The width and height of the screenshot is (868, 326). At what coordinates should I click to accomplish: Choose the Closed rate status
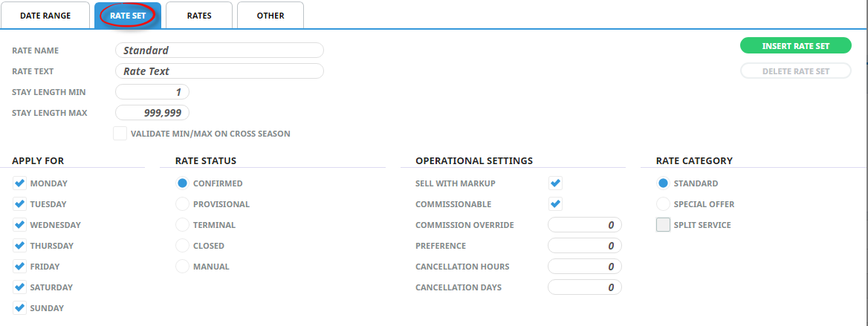click(x=182, y=246)
